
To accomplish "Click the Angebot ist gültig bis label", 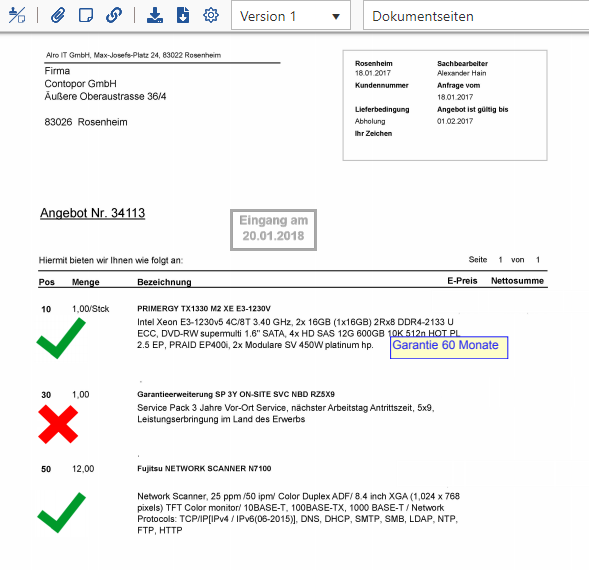I will coord(473,109).
